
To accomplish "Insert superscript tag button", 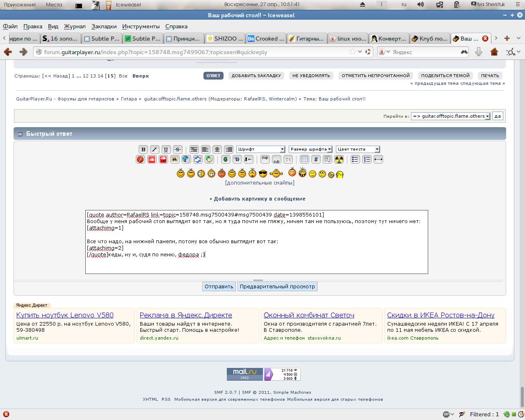I will pos(265,160).
